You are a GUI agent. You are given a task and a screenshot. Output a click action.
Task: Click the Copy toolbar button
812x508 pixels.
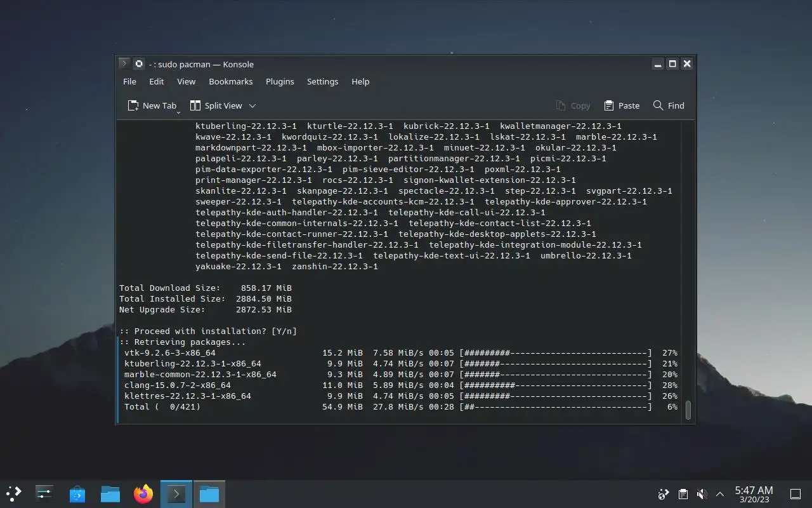[x=573, y=105]
